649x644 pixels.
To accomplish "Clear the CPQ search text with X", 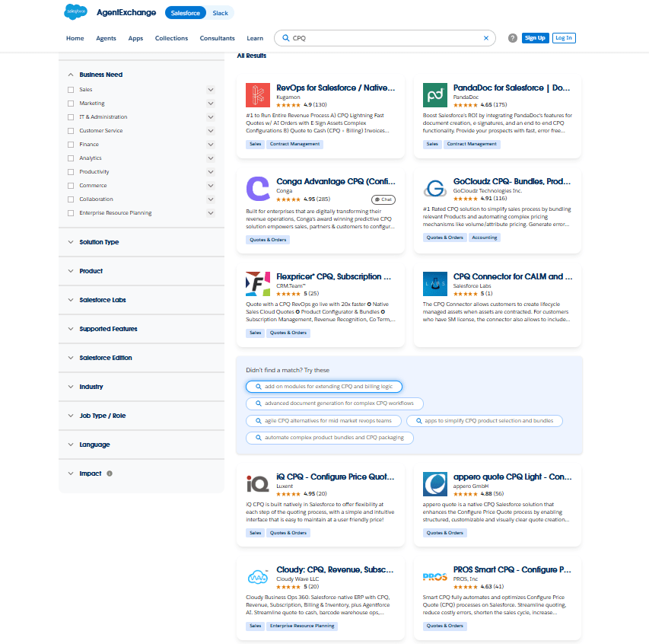I will tap(486, 38).
